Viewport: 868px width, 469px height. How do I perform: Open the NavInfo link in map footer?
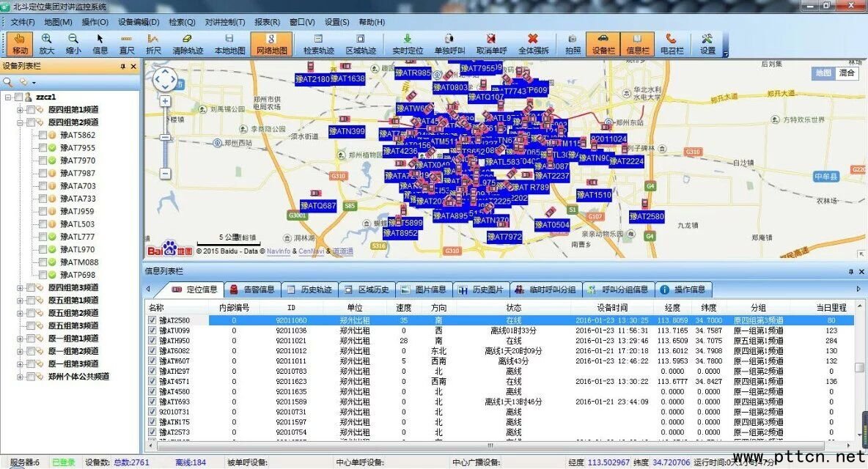278,251
